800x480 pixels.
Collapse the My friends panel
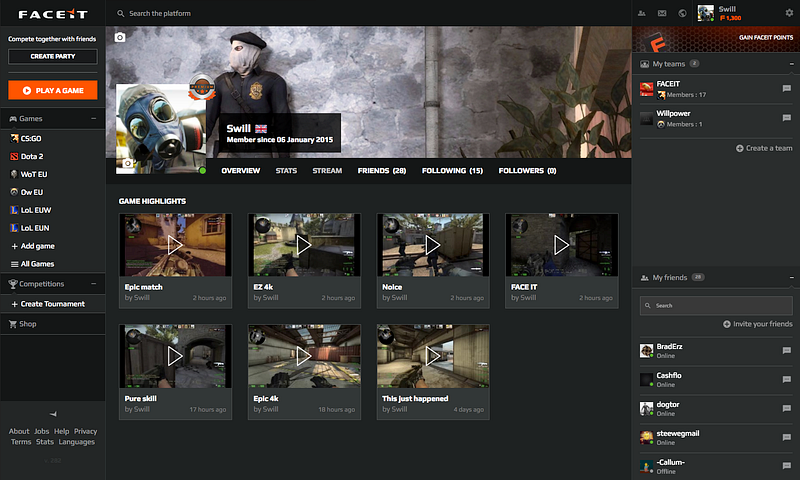click(x=791, y=277)
